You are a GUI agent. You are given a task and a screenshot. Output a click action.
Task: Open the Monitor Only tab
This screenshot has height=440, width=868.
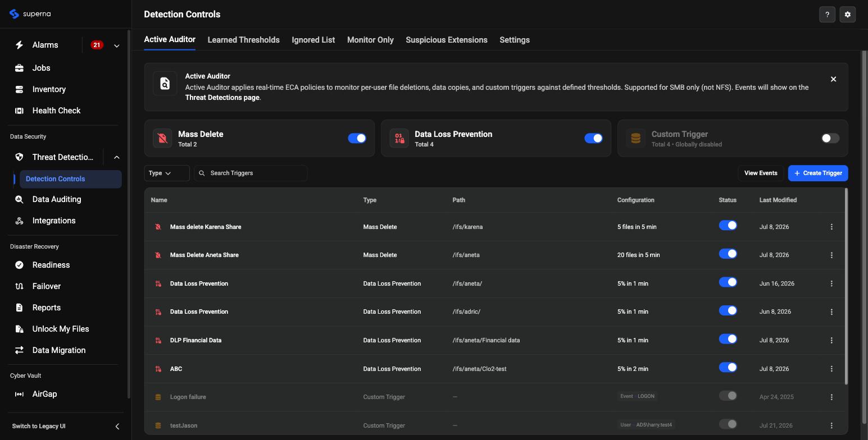coord(370,40)
